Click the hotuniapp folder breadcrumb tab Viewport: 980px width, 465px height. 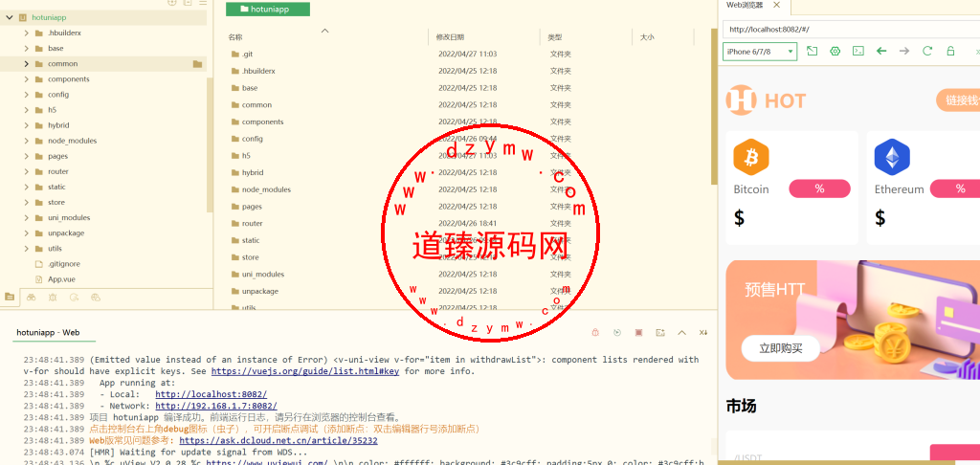(x=268, y=9)
